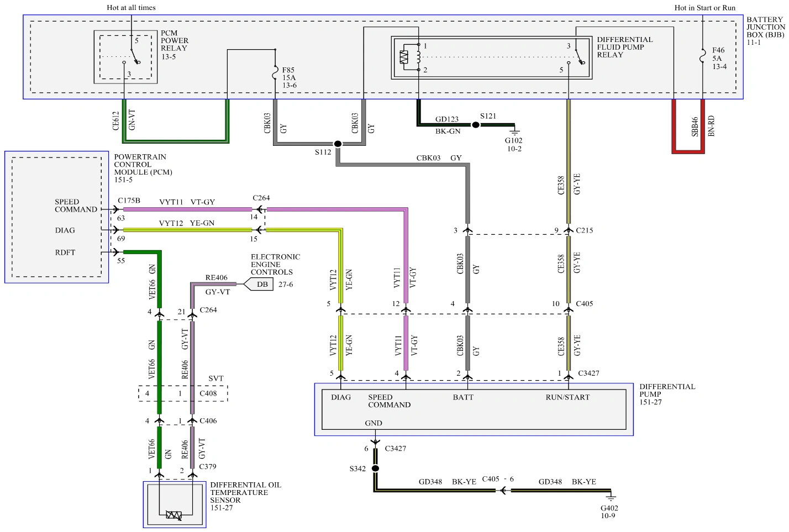Select "RDFT" inside the PCM box

(65, 252)
